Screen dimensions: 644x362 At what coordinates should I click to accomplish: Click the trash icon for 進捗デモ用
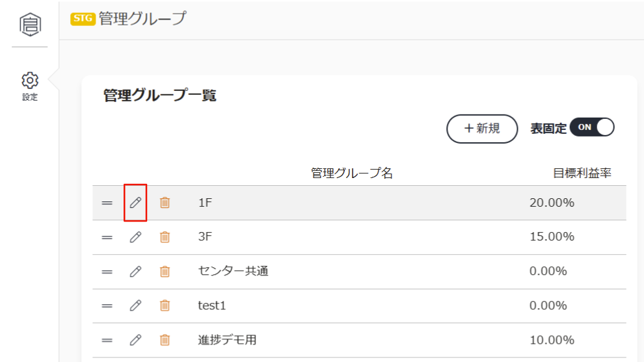[165, 340]
